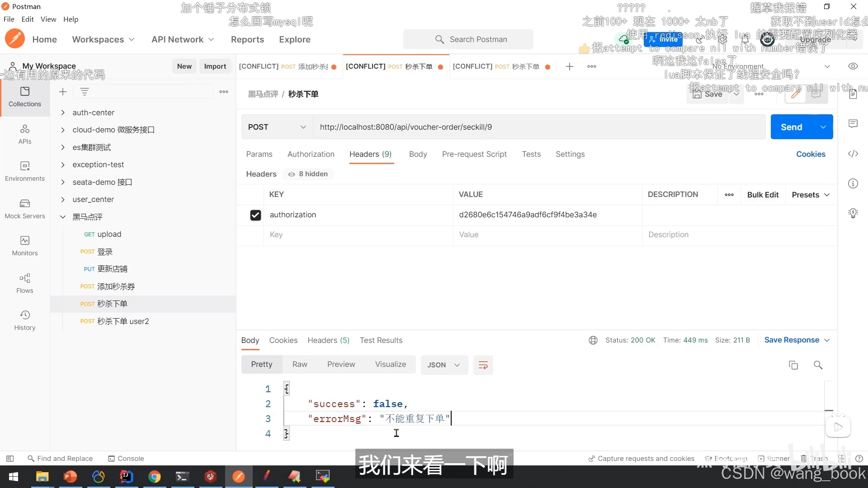The width and height of the screenshot is (868, 488).
Task: Open the Test Results response tab
Action: coord(381,340)
